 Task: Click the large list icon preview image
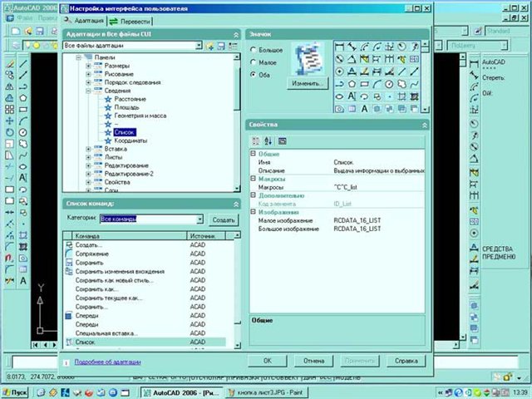[310, 61]
